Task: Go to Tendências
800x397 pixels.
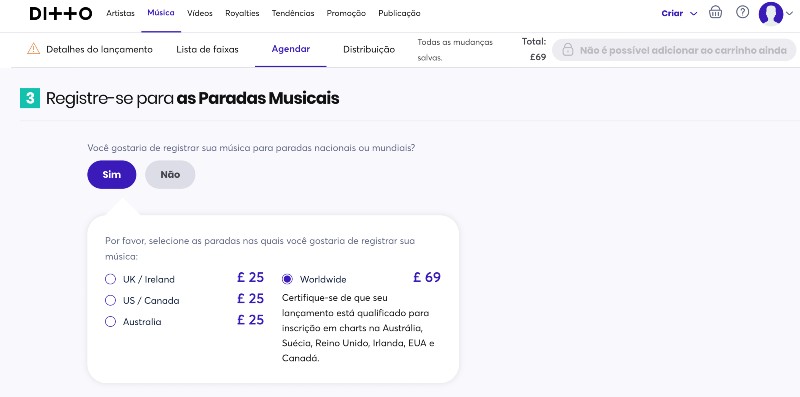Action: pyautogui.click(x=293, y=13)
